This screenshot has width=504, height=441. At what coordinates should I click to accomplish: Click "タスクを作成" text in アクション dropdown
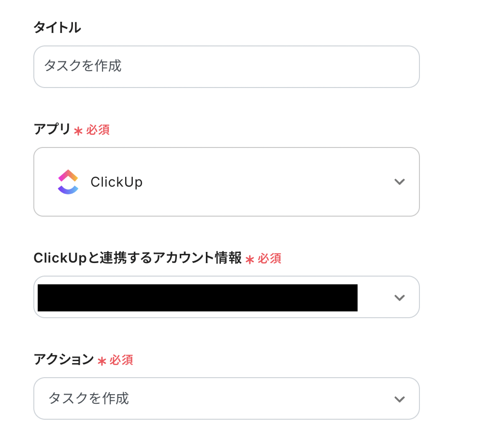(89, 398)
